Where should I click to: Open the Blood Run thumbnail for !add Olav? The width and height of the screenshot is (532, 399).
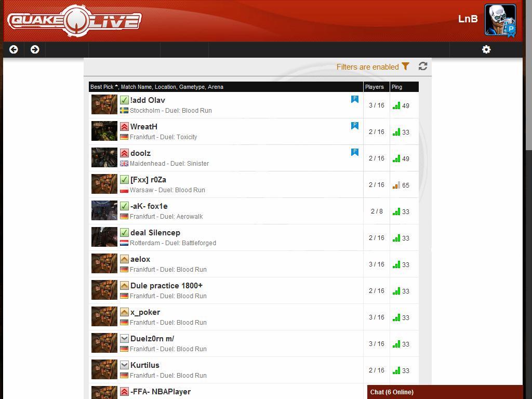coord(104,104)
